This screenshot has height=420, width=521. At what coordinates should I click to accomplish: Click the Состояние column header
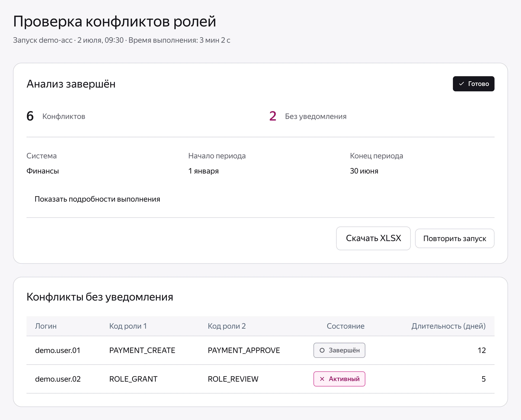(345, 326)
